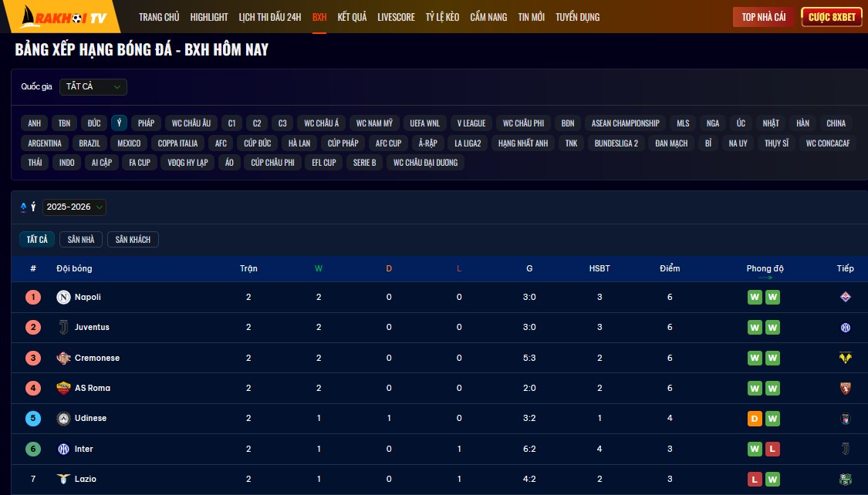Screen dimensions: 868x495
Task: Open the Livescore menu item
Action: [396, 17]
